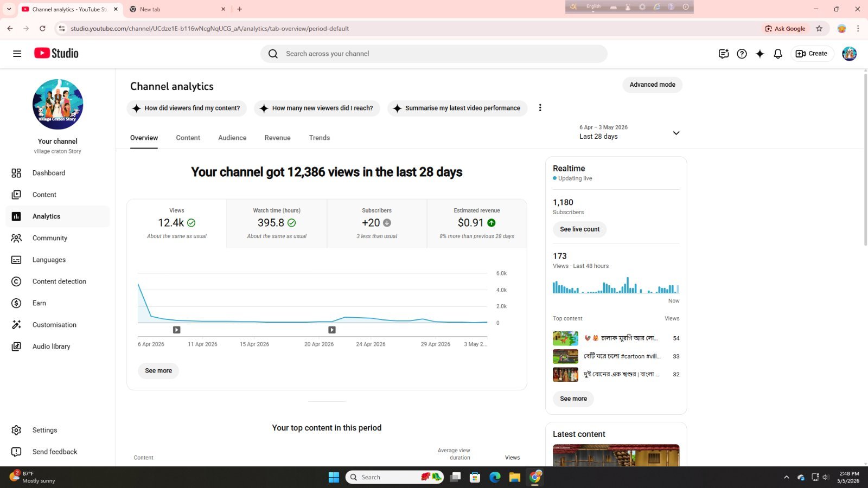Click the second video marker near 20 Apr
868x488 pixels.
coord(332,330)
